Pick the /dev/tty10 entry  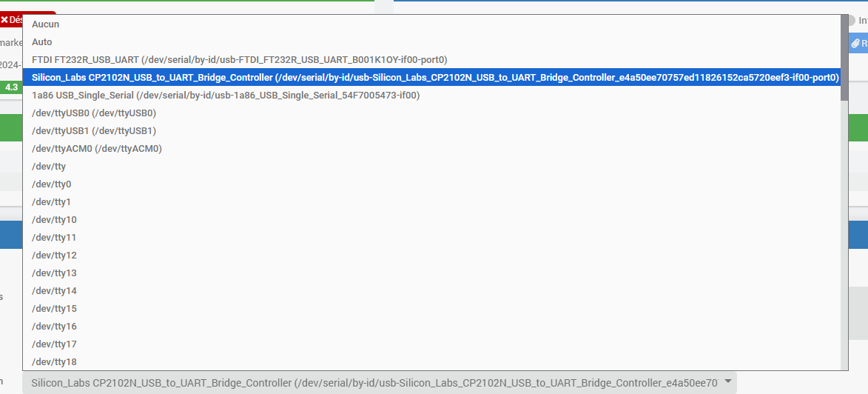[x=431, y=219]
